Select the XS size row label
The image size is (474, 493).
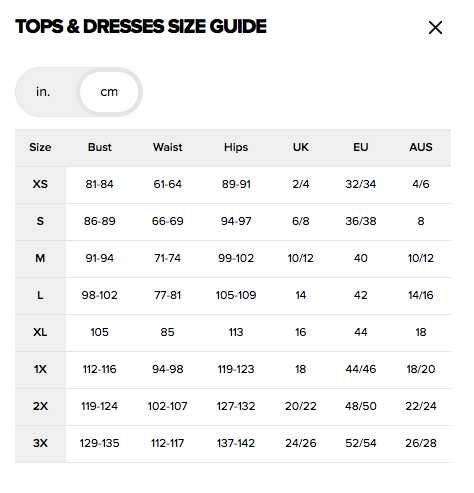[40, 184]
